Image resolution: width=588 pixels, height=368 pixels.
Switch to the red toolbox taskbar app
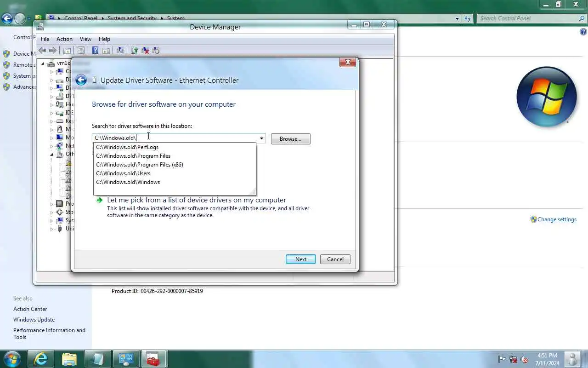(x=153, y=359)
